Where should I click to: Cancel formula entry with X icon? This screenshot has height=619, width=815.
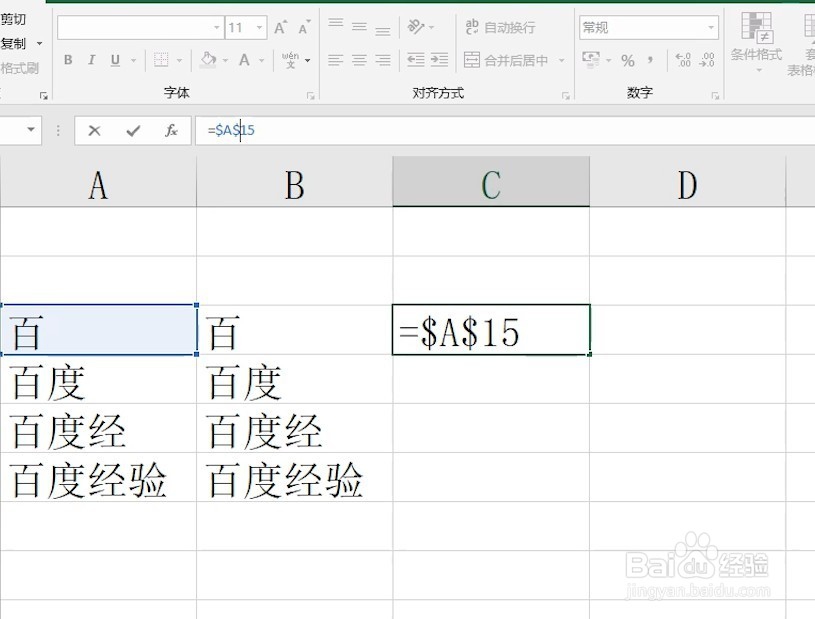point(94,130)
